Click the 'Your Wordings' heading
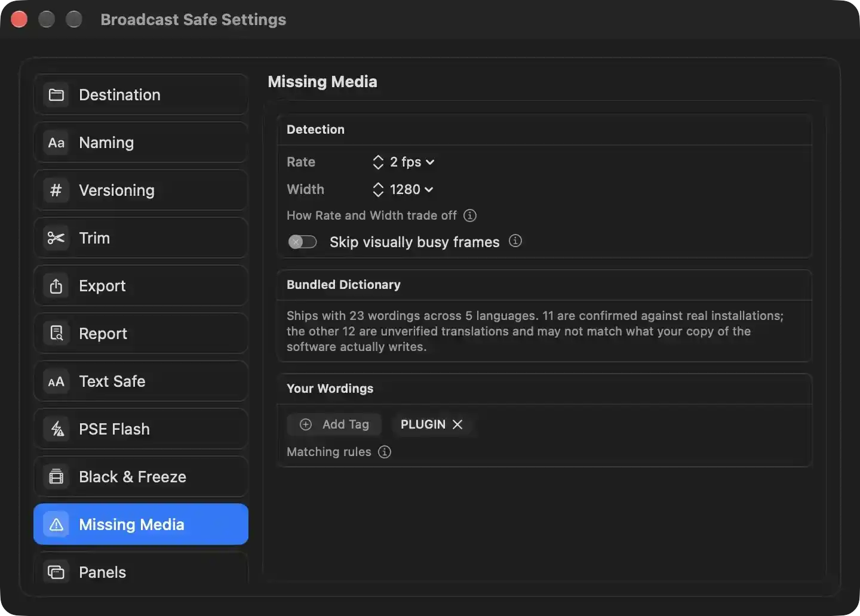The image size is (860, 616). click(330, 389)
